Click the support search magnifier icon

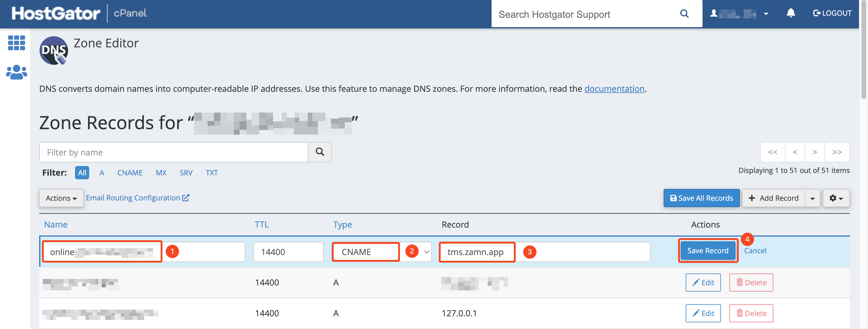(684, 14)
